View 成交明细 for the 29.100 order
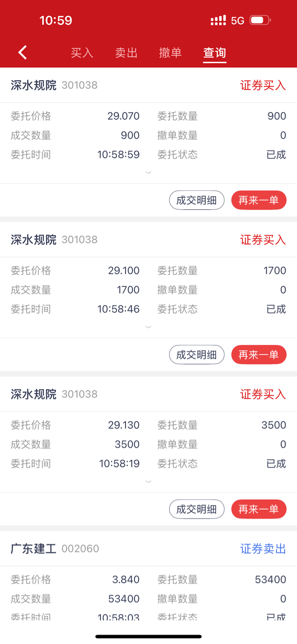Screen dimensions: 297x644 [196, 355]
